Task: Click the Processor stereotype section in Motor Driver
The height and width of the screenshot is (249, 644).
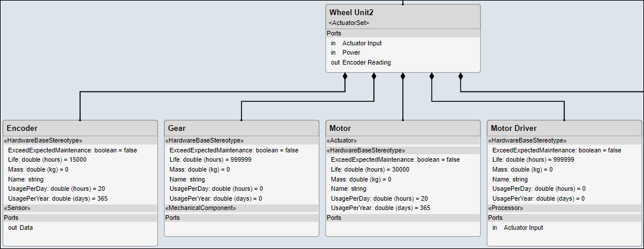Action: pyautogui.click(x=505, y=208)
